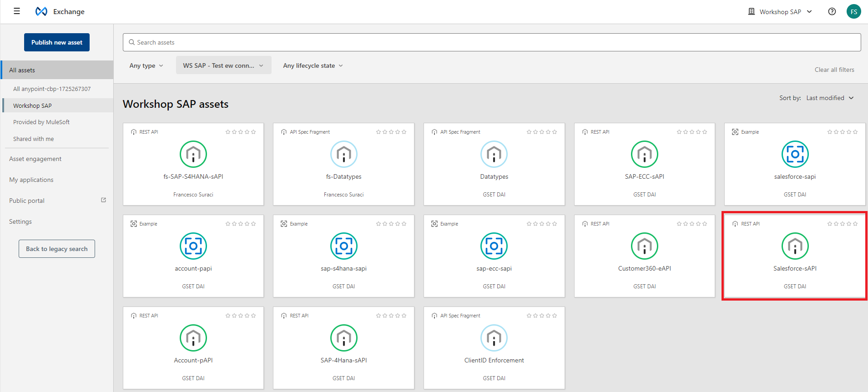Open the salesforce-sapi example icon

795,154
